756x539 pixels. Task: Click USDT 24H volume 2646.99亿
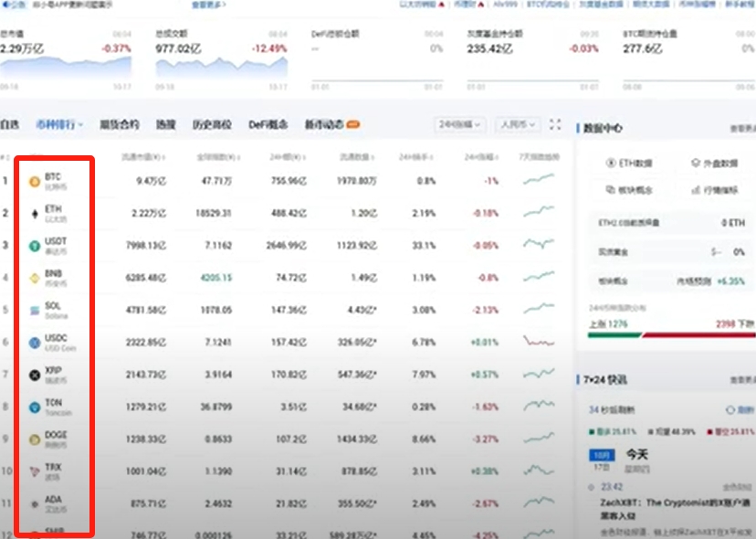click(x=287, y=246)
